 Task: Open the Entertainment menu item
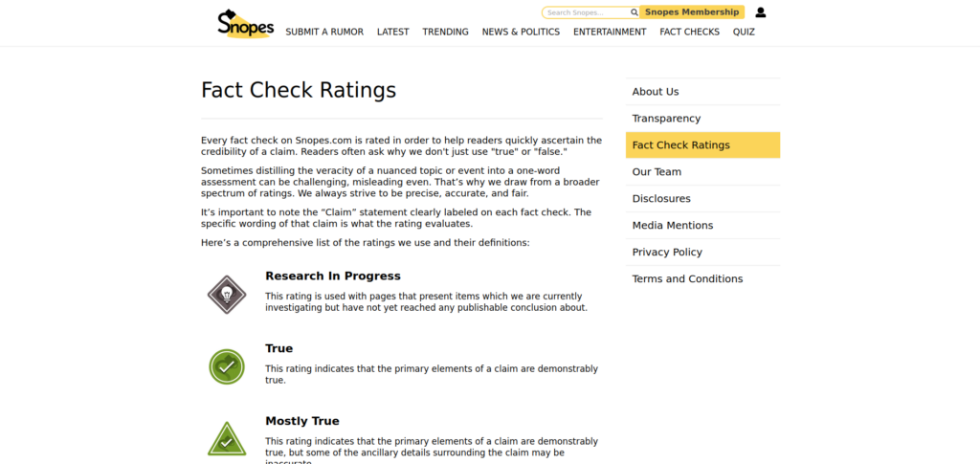pos(610,32)
